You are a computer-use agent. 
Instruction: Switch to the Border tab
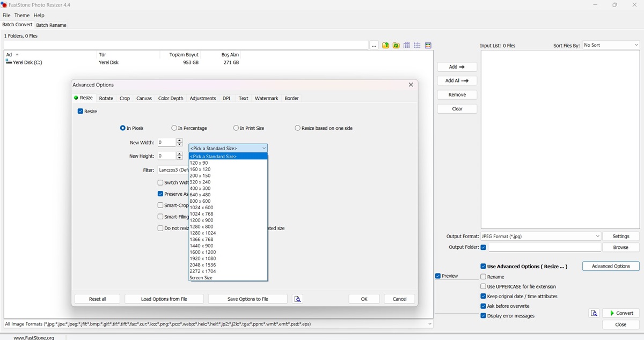click(291, 98)
